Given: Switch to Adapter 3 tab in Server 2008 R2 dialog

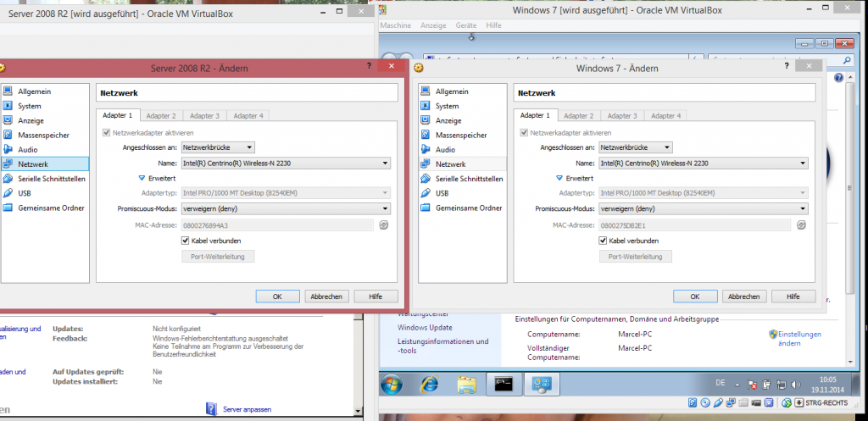Looking at the screenshot, I should pos(205,115).
